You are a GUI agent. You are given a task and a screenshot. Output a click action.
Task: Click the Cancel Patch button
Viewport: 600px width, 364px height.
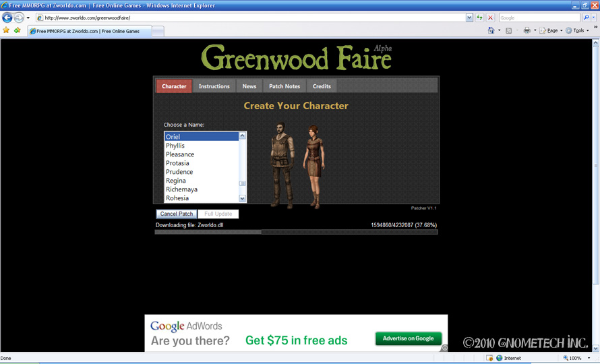click(x=177, y=214)
